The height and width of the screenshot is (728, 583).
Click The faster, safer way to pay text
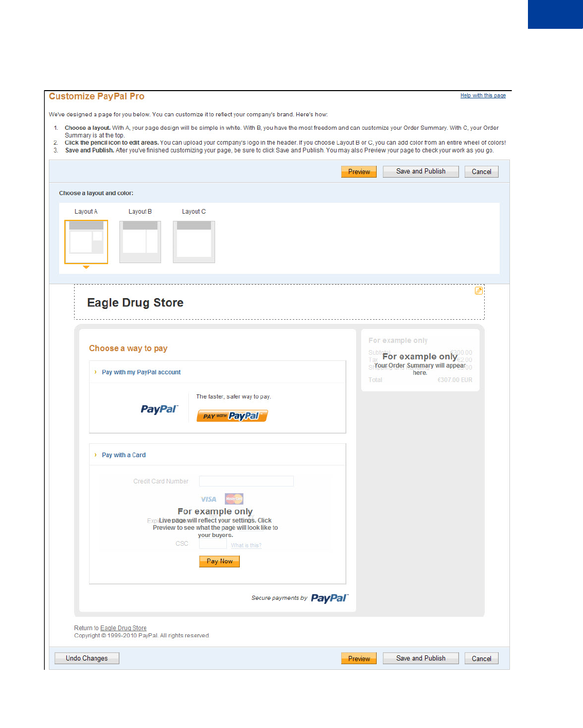click(234, 397)
